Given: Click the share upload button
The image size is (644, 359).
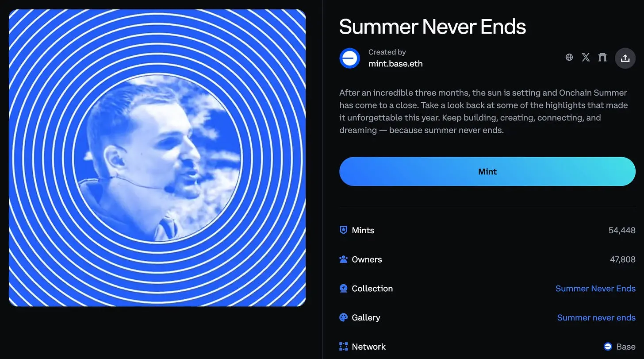Looking at the screenshot, I should (625, 58).
